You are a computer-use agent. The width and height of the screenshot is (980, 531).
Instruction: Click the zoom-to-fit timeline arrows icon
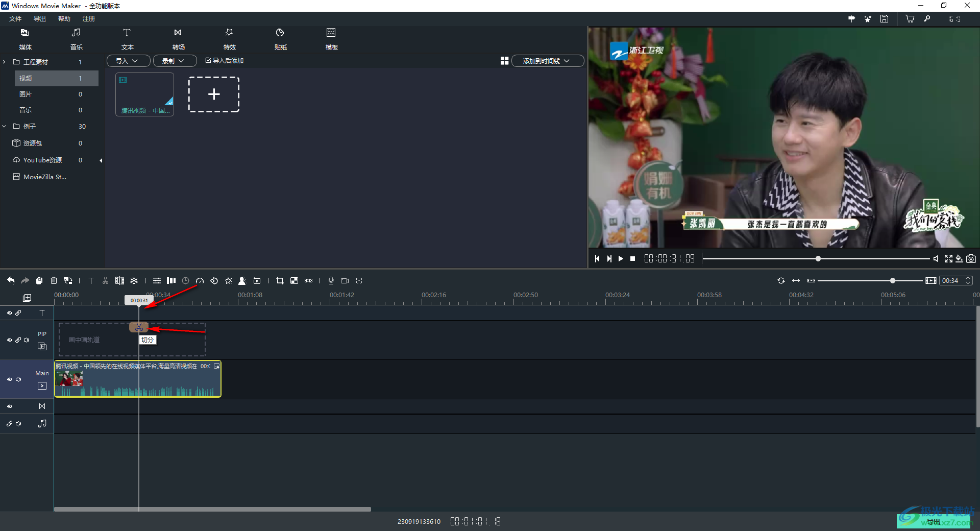796,280
